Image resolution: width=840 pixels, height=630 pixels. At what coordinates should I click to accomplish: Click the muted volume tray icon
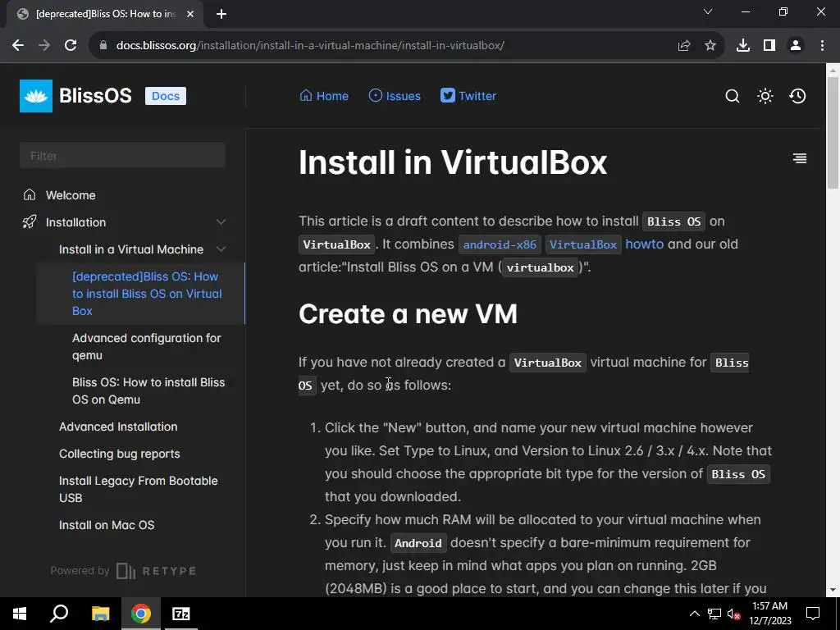point(734,614)
